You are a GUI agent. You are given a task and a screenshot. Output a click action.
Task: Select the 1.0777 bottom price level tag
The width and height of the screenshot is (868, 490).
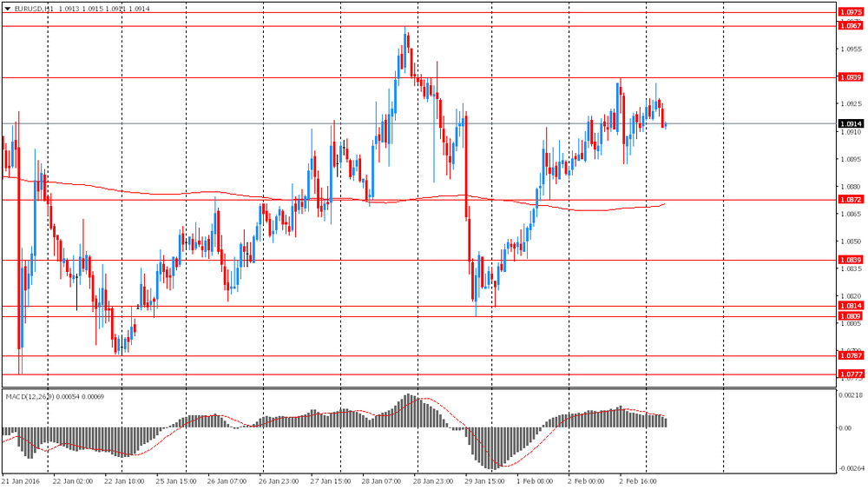pos(851,374)
